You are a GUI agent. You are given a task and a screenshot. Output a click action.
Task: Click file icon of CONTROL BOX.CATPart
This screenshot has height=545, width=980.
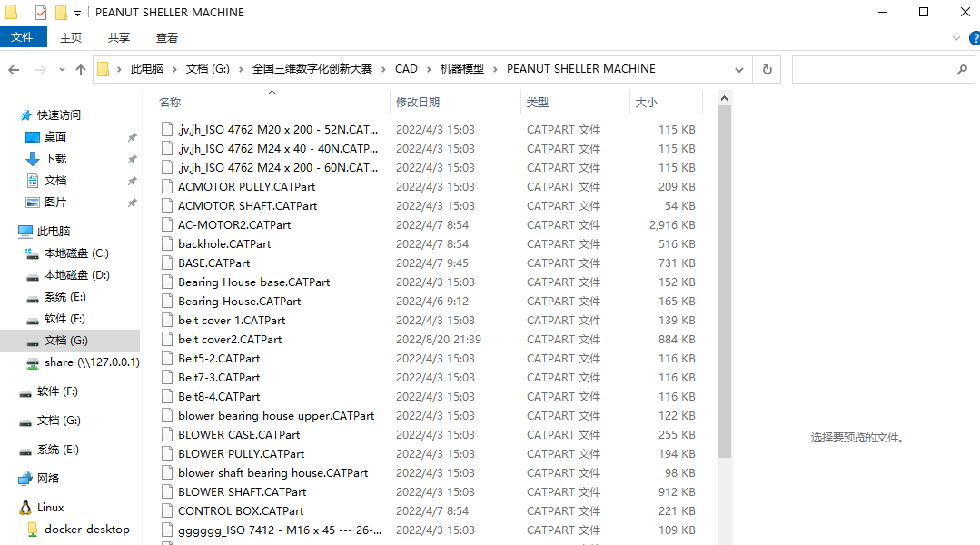tap(167, 510)
